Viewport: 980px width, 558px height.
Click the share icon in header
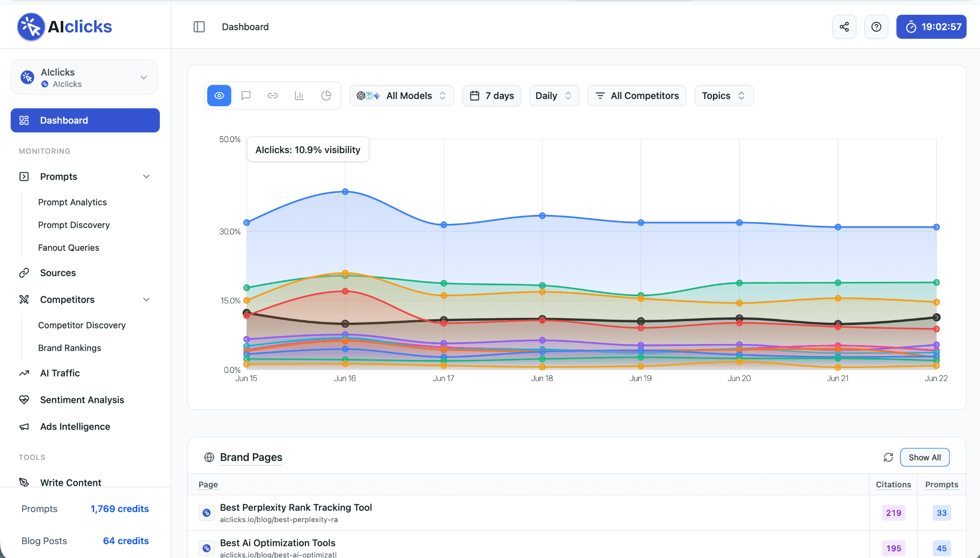coord(844,27)
